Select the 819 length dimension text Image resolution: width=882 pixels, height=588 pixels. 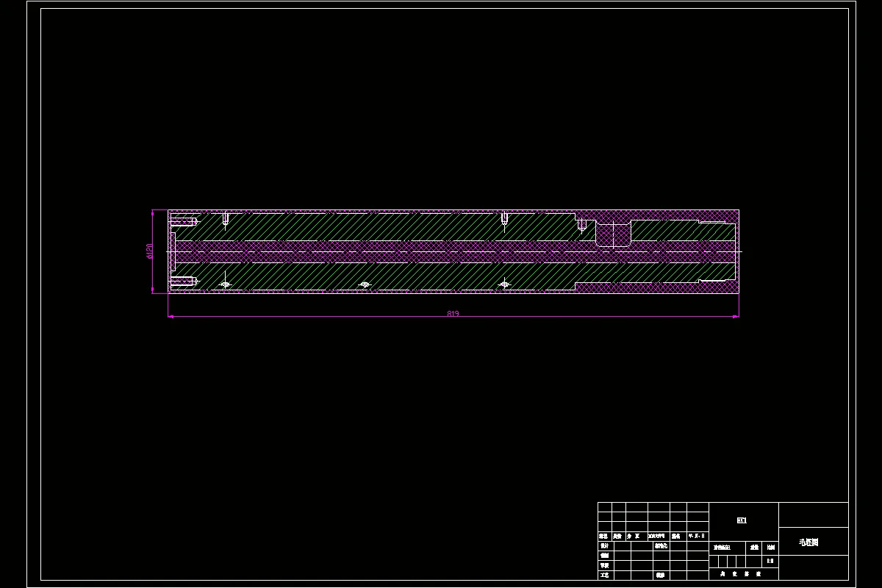pyautogui.click(x=453, y=314)
